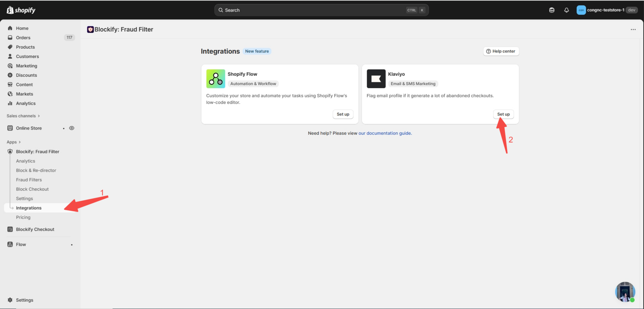Open the Home icon in sidebar
The width and height of the screenshot is (644, 309).
(10, 28)
